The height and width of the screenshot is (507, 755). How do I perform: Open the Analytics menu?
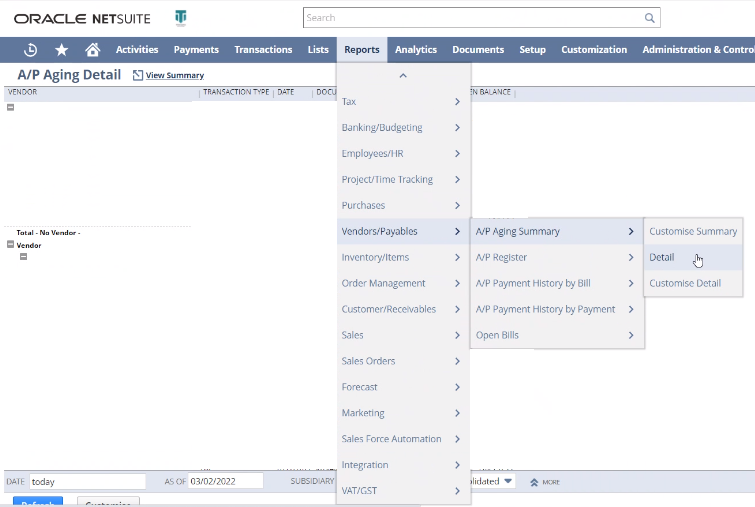[x=416, y=50]
